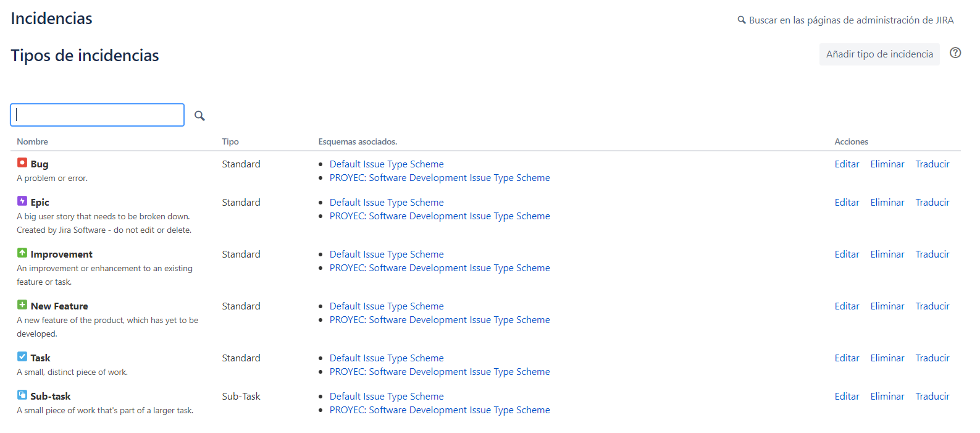
Task: Click Traducir for the Sub-task row
Action: click(x=932, y=397)
